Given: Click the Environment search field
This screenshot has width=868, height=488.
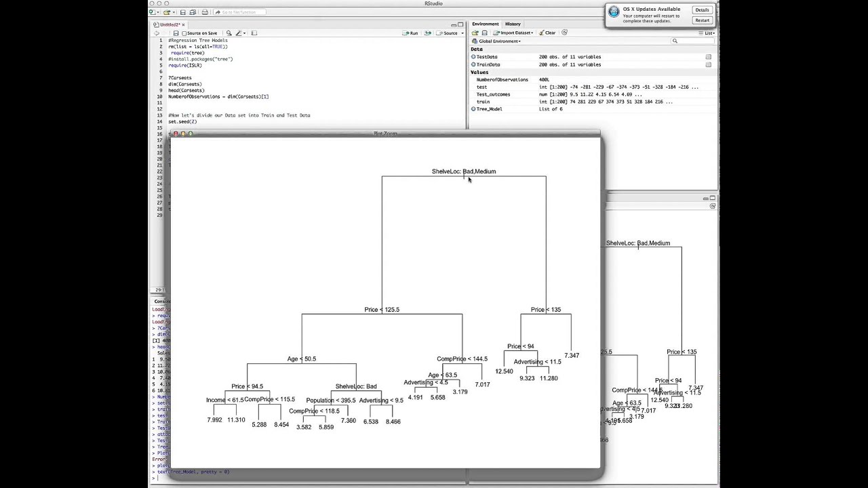Looking at the screenshot, I should click(692, 41).
